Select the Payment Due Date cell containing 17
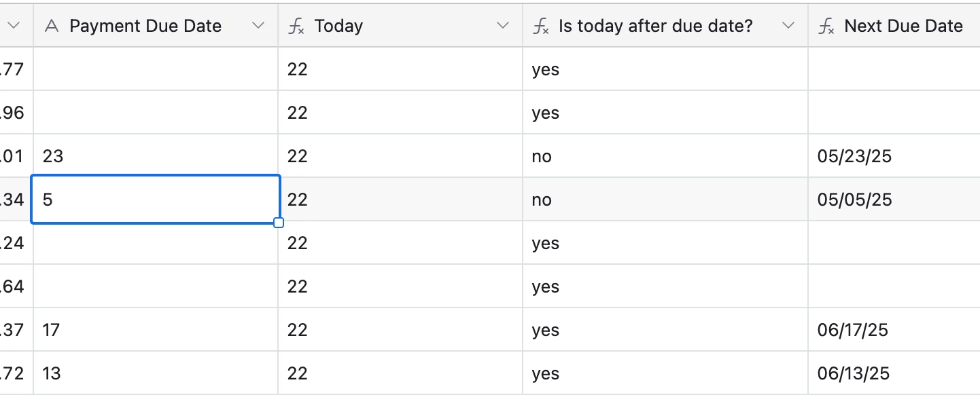980x410 pixels. pos(156,330)
